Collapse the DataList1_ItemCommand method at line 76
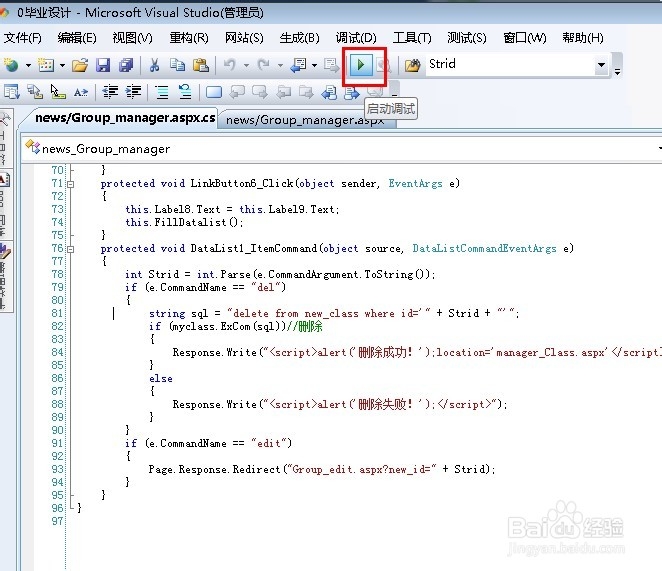Viewport: 662px width, 571px height. coord(71,249)
